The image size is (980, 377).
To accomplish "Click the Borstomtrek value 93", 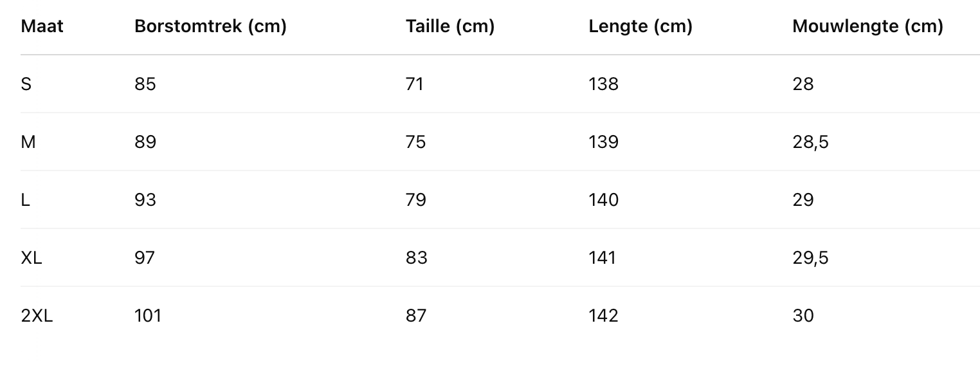I will coord(145,200).
